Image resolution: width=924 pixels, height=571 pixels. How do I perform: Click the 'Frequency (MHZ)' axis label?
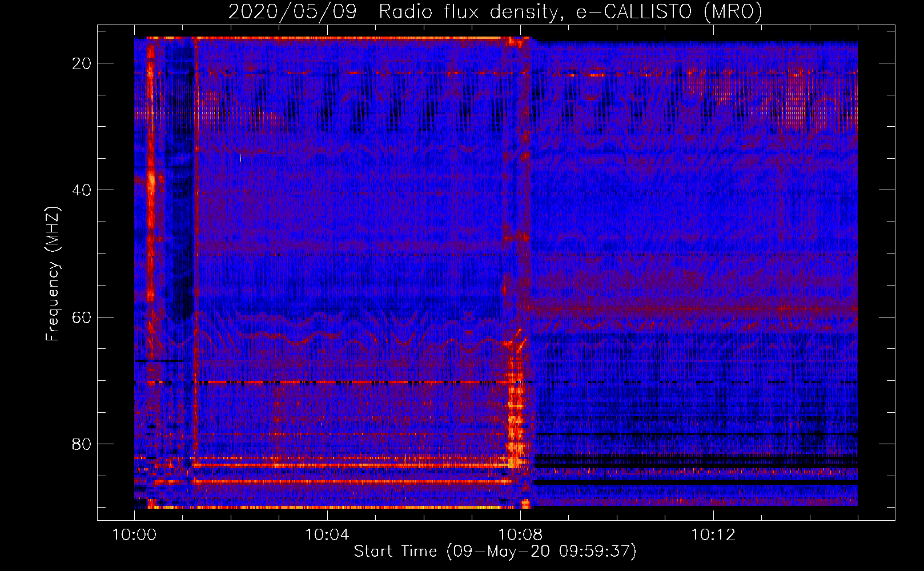pos(53,274)
